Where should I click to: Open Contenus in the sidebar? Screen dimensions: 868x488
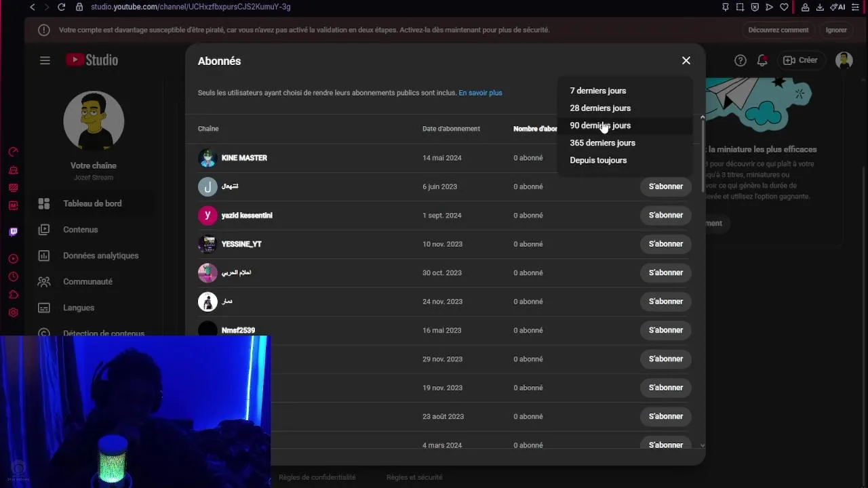tap(94, 230)
